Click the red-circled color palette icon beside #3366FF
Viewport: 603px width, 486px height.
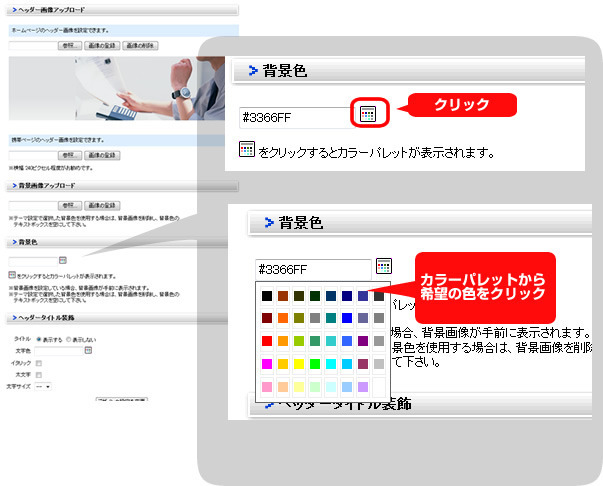click(368, 115)
